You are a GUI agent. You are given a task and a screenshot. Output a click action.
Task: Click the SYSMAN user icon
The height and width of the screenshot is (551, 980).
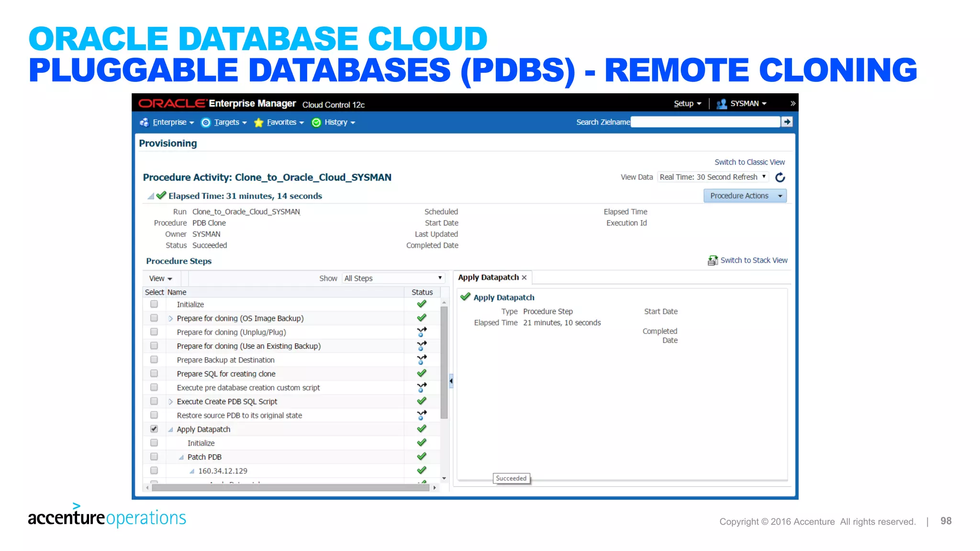(722, 104)
